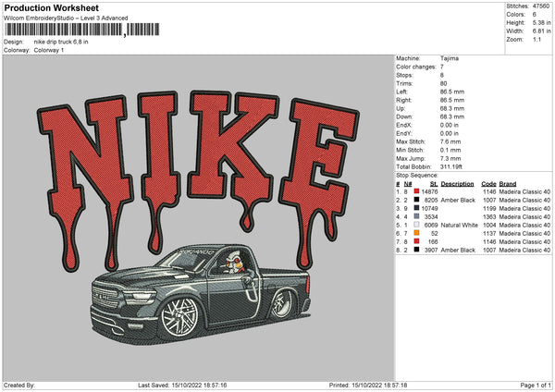Viewport: 555px width, 392px height.
Task: Select the 'Brand' column header
Action: click(508, 184)
